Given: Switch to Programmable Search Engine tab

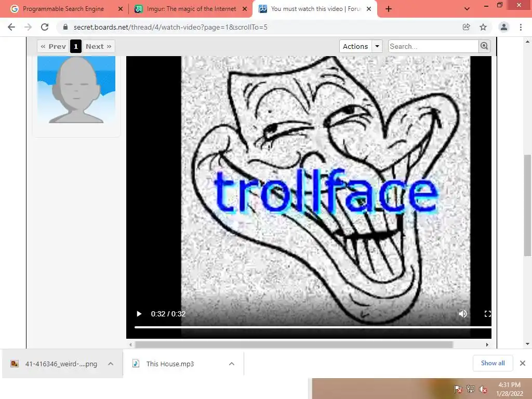Looking at the screenshot, I should click(63, 9).
